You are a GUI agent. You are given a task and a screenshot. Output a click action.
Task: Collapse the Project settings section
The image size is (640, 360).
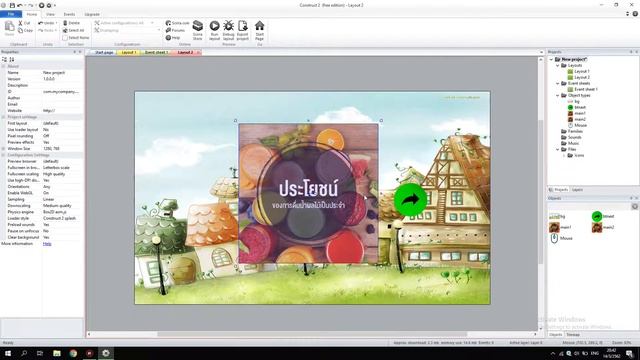tap(3, 117)
